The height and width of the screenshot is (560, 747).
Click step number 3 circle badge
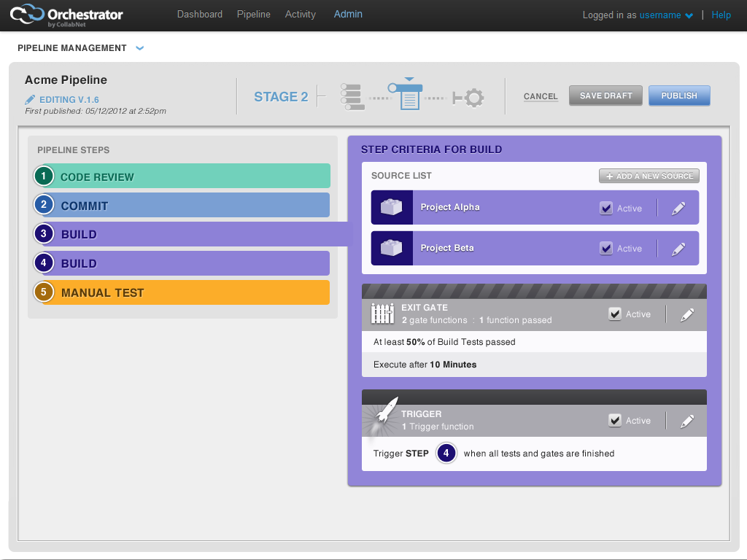(44, 234)
